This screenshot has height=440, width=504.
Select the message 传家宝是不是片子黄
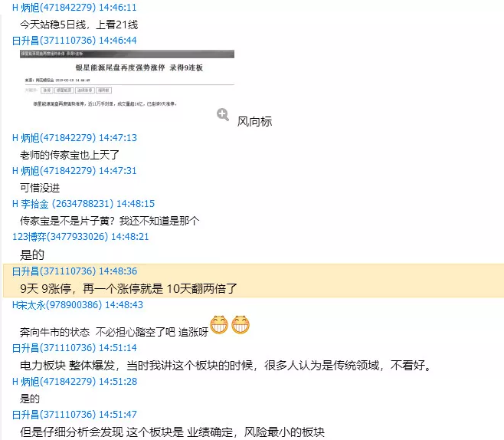110,221
